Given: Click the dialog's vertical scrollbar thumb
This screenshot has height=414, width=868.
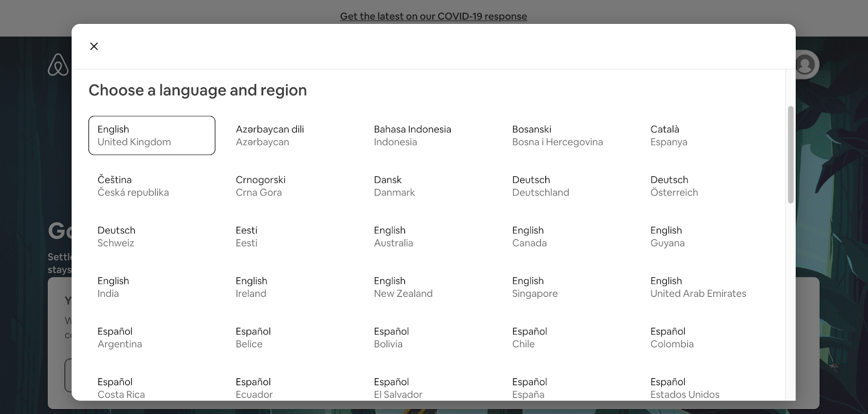Looking at the screenshot, I should point(790,155).
